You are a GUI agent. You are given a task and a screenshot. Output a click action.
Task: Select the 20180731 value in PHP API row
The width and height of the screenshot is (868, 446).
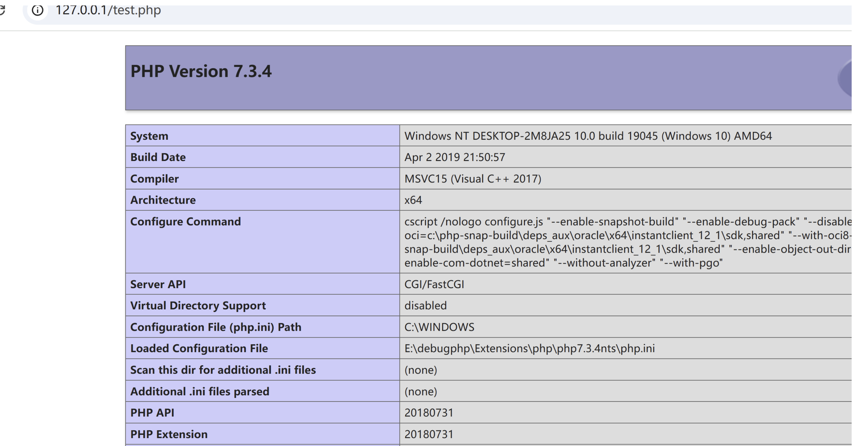click(429, 413)
